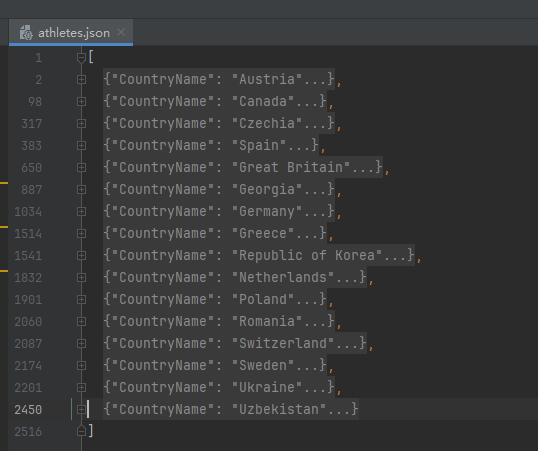This screenshot has height=451, width=538.
Task: Expand the Uzbekistan fold icon
Action: (x=81, y=409)
